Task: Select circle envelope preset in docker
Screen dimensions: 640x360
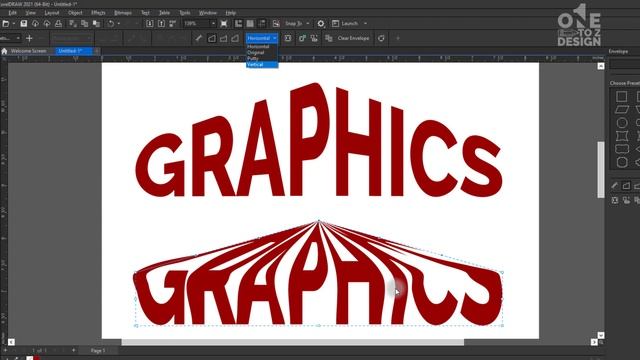Action: (622, 122)
